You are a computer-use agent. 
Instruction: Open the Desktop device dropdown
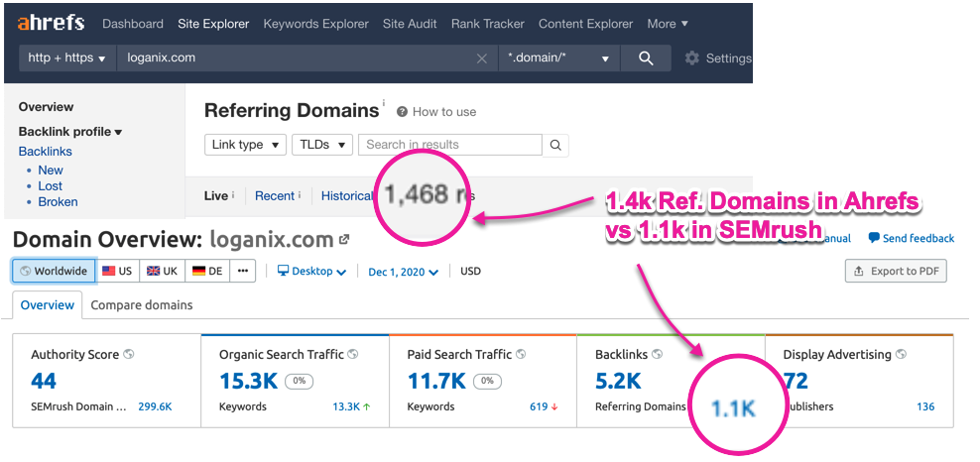click(311, 272)
